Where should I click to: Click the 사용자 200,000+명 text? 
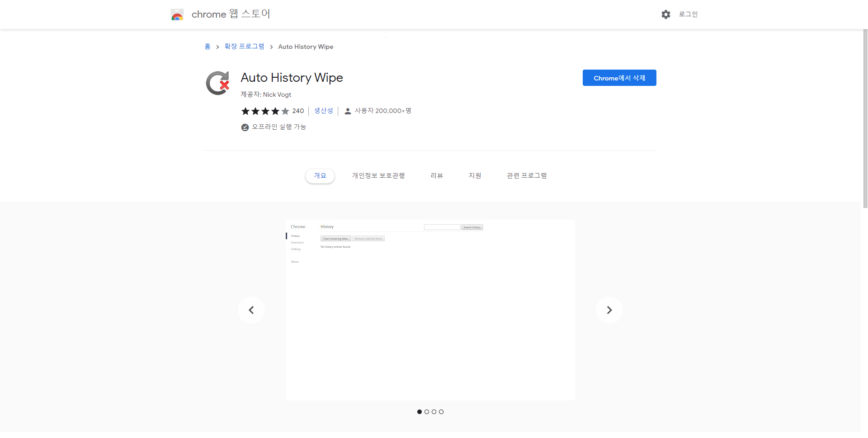[383, 111]
